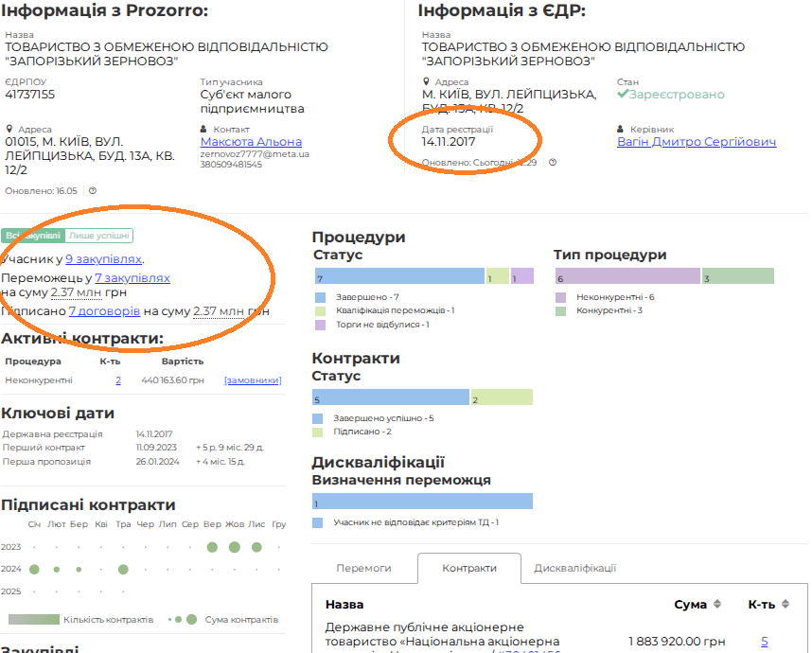Select the 'Всі закупівлі' toggle option
812x653 pixels.
pos(32,236)
